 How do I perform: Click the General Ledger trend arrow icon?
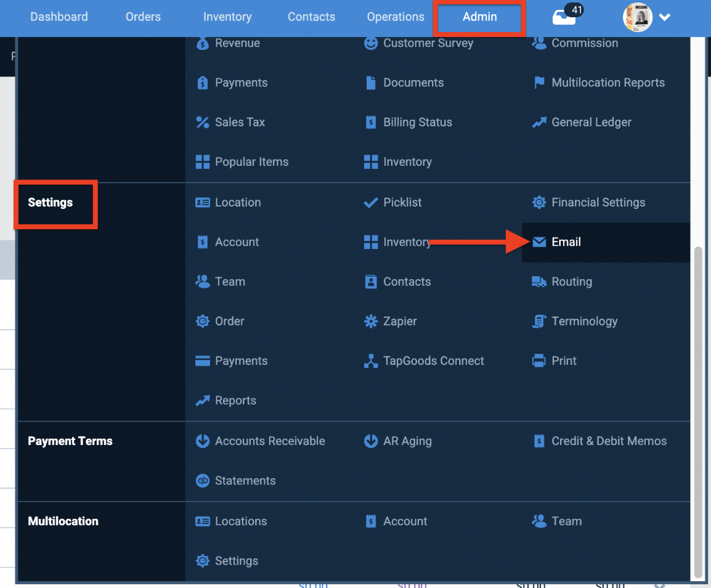click(x=538, y=122)
